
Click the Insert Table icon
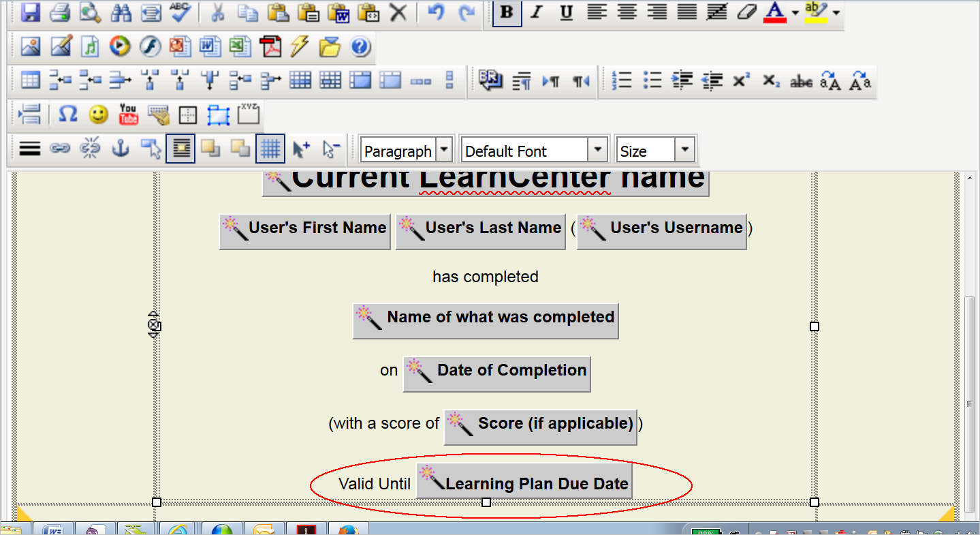[31, 80]
